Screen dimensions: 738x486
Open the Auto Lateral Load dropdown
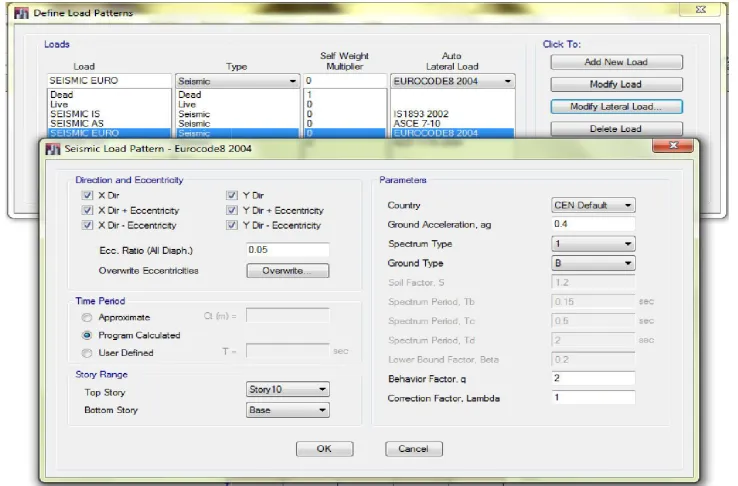pos(452,81)
